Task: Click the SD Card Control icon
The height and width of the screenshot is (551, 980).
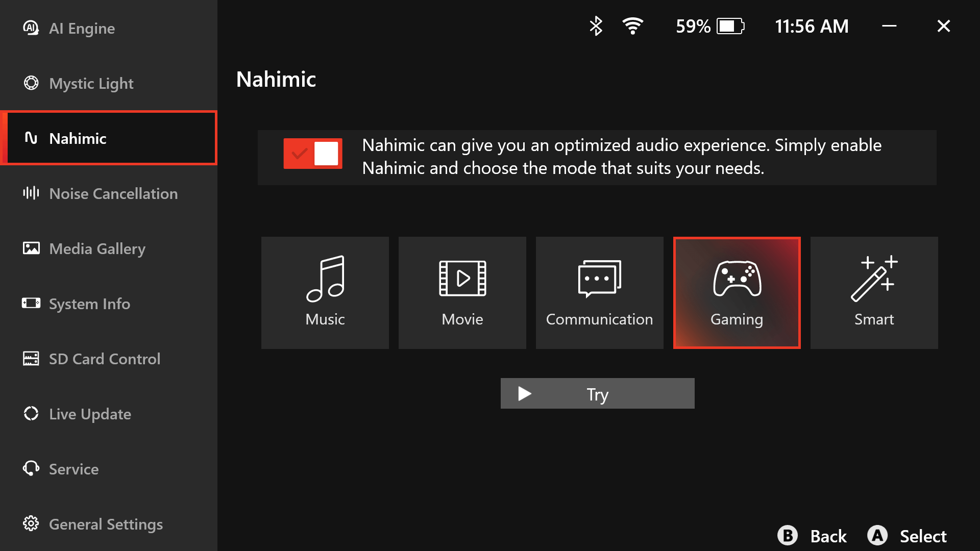Action: [31, 359]
